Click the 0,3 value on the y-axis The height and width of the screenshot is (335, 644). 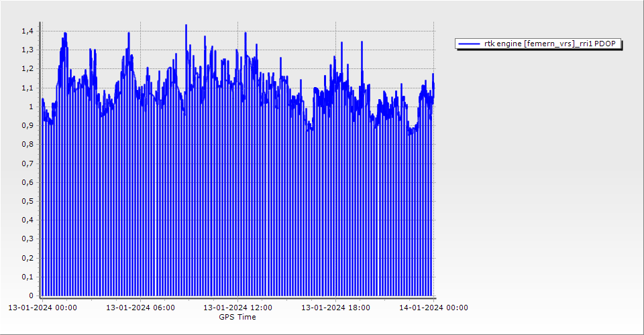[x=27, y=239]
